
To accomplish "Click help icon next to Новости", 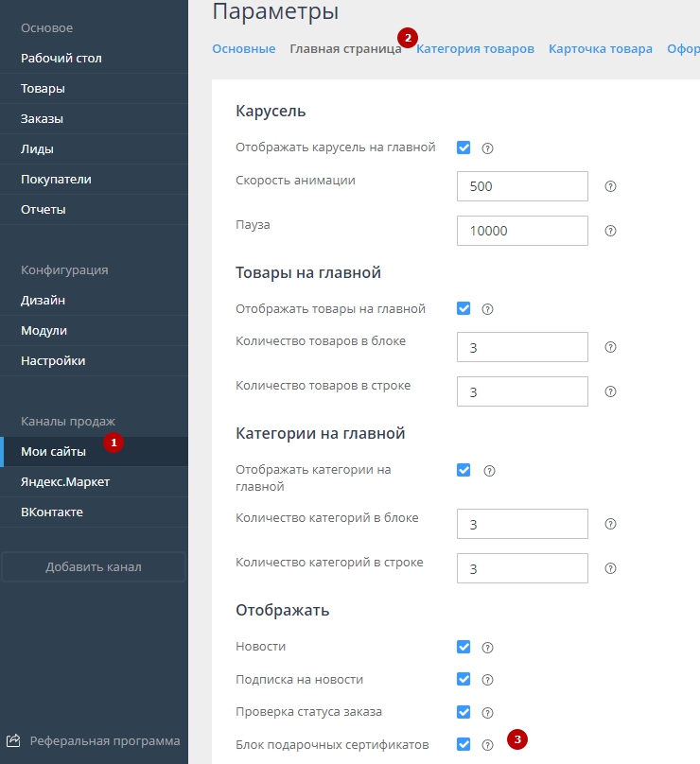I will 487,648.
